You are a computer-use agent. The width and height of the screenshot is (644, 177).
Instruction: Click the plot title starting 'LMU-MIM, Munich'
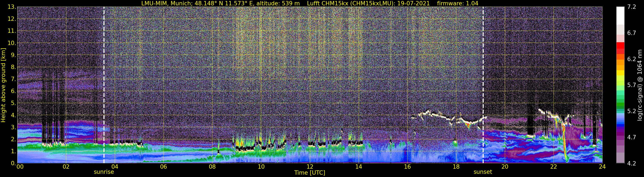click(310, 3)
